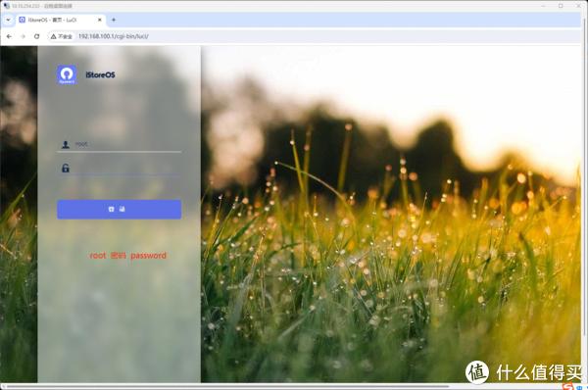Open a new browser tab

pos(114,20)
